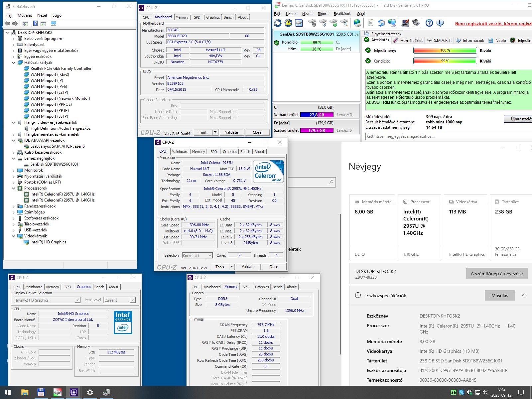Click the volume icon in the system tray
The width and height of the screenshot is (532, 399).
tap(485, 392)
